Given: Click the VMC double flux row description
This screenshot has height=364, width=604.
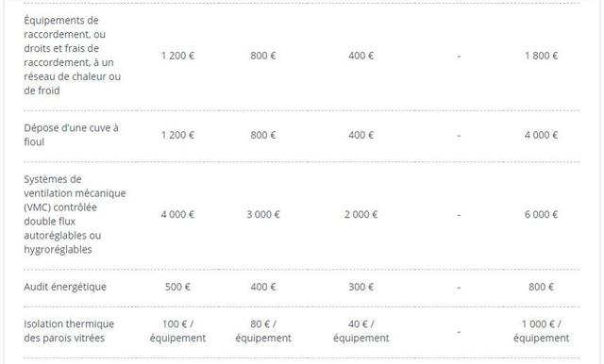Looking at the screenshot, I should (x=75, y=214).
